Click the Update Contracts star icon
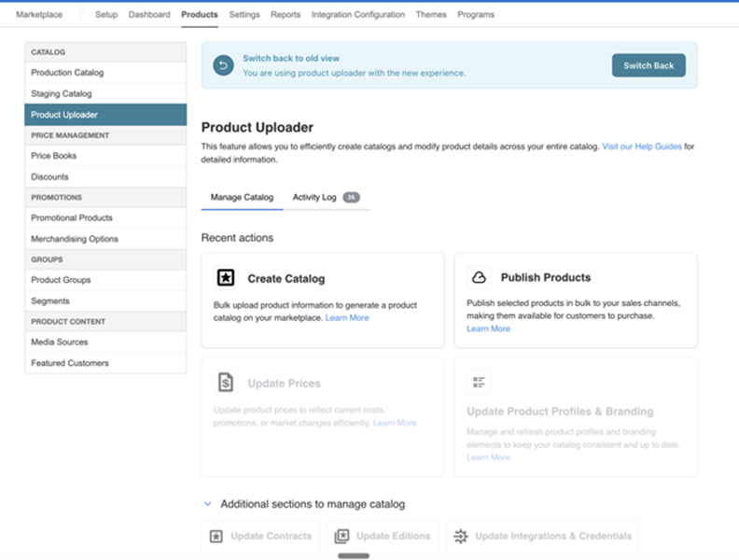The height and width of the screenshot is (560, 739). [x=216, y=537]
